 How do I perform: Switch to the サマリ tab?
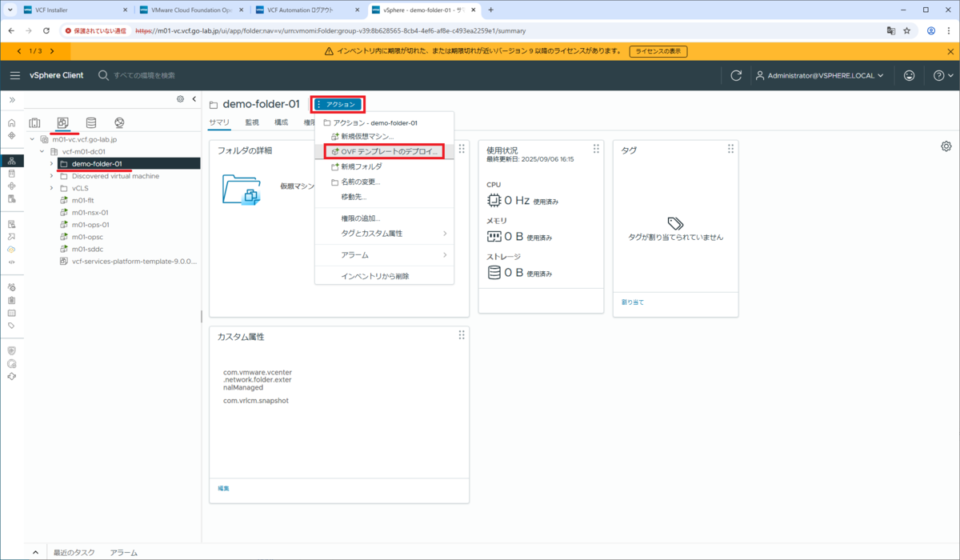pyautogui.click(x=219, y=122)
